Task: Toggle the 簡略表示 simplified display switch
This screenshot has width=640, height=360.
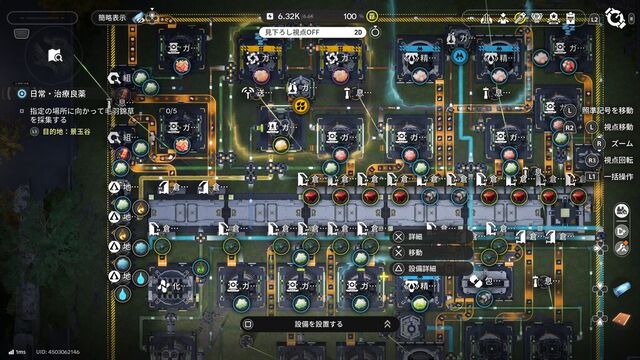Action: [119, 18]
